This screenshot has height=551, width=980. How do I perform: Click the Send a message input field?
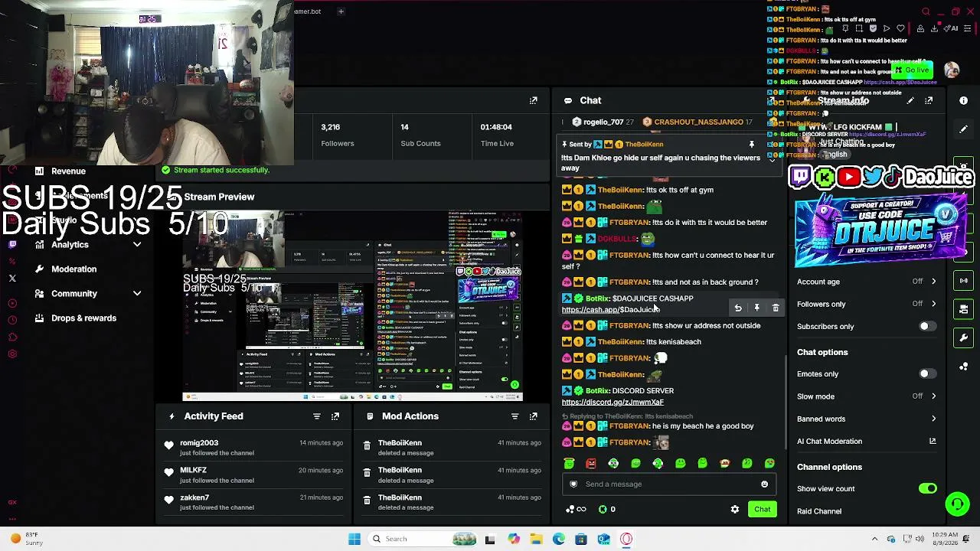(x=670, y=484)
